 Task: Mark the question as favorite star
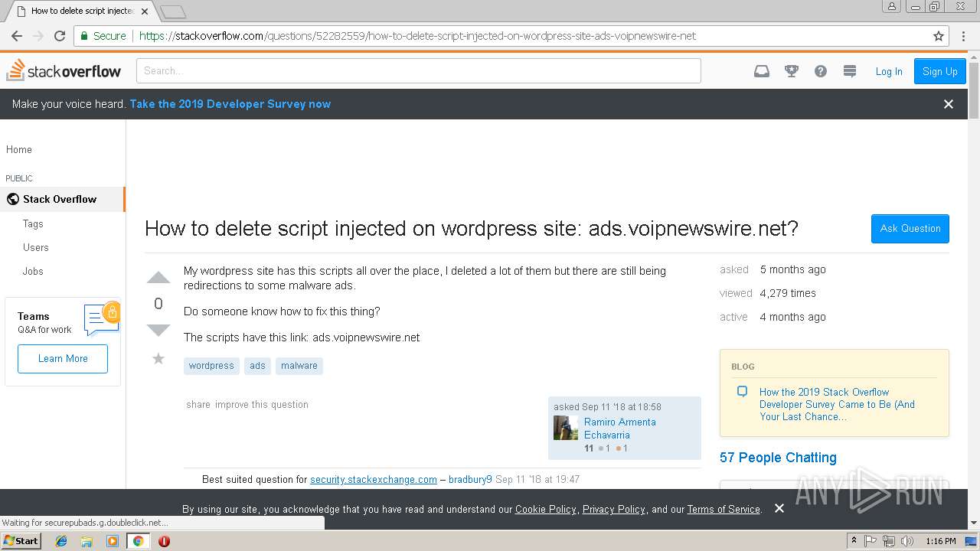pos(158,358)
